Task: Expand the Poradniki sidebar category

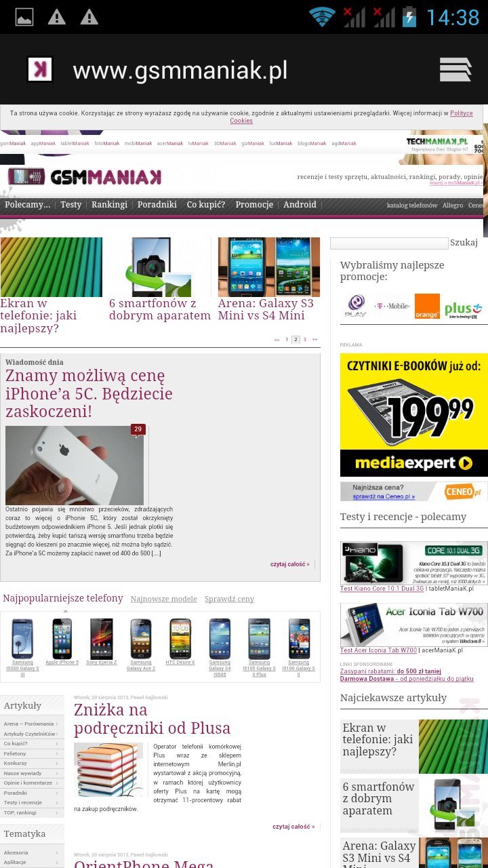Action: pos(32,793)
